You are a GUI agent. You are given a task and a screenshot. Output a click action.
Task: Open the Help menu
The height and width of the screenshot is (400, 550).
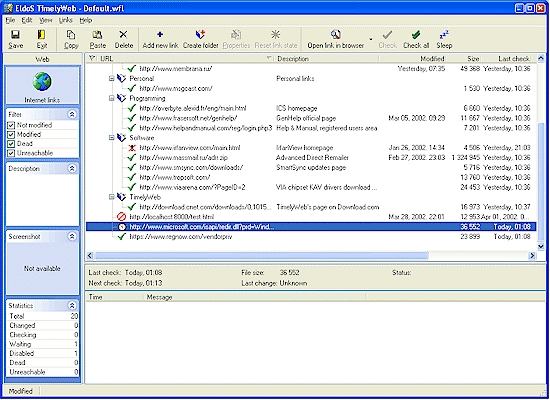(86, 20)
